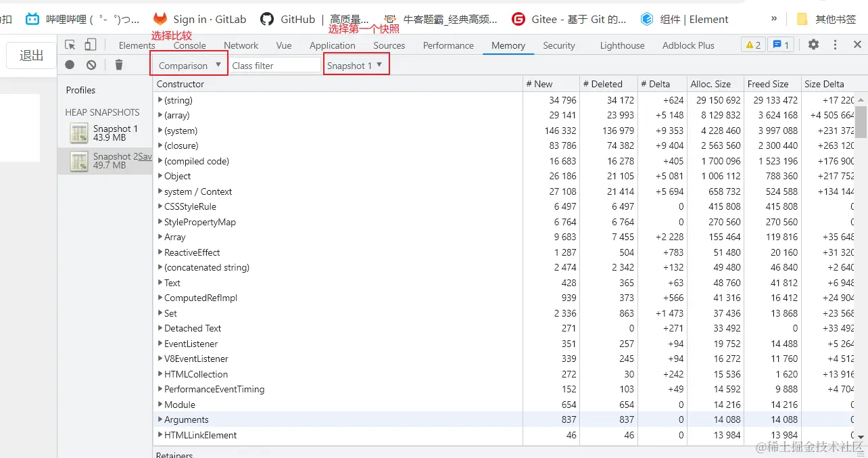868x458 pixels.
Task: Open the DevTools three-dot menu
Action: pos(836,45)
